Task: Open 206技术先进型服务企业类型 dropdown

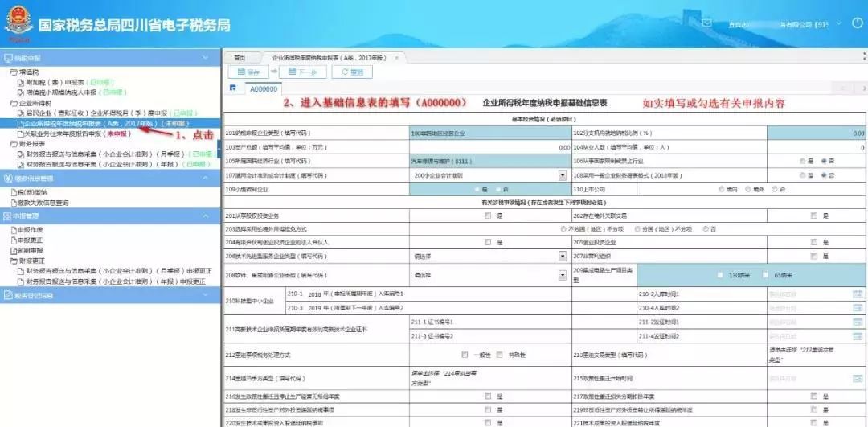Action: [x=562, y=256]
